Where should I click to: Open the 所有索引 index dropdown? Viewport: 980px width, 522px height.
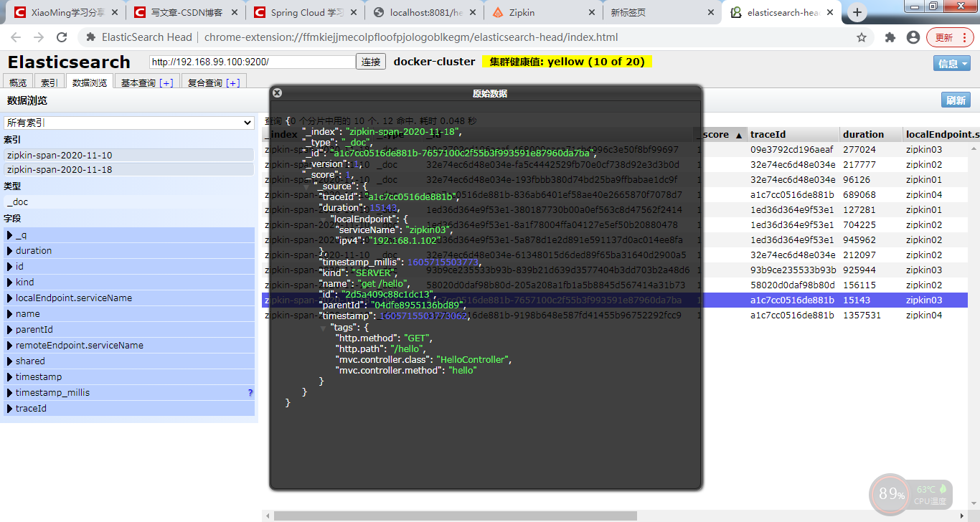tap(129, 123)
